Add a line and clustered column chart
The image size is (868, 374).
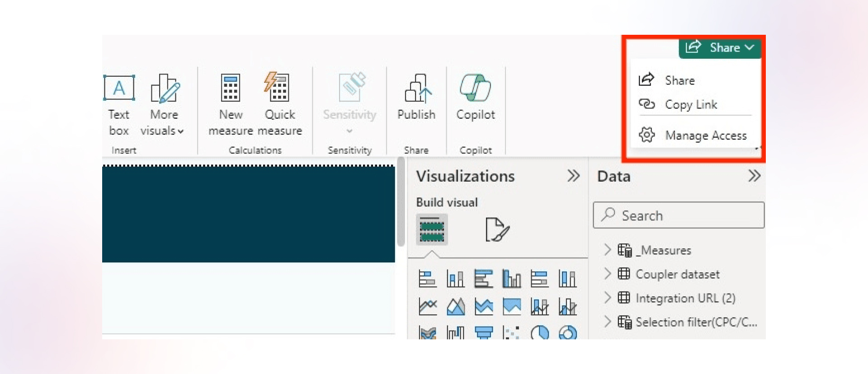click(567, 307)
